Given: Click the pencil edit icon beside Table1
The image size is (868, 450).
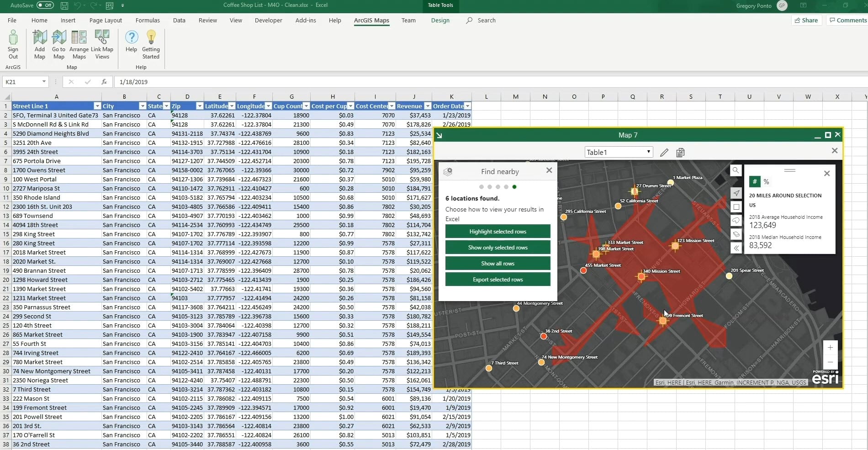Looking at the screenshot, I should [x=664, y=153].
